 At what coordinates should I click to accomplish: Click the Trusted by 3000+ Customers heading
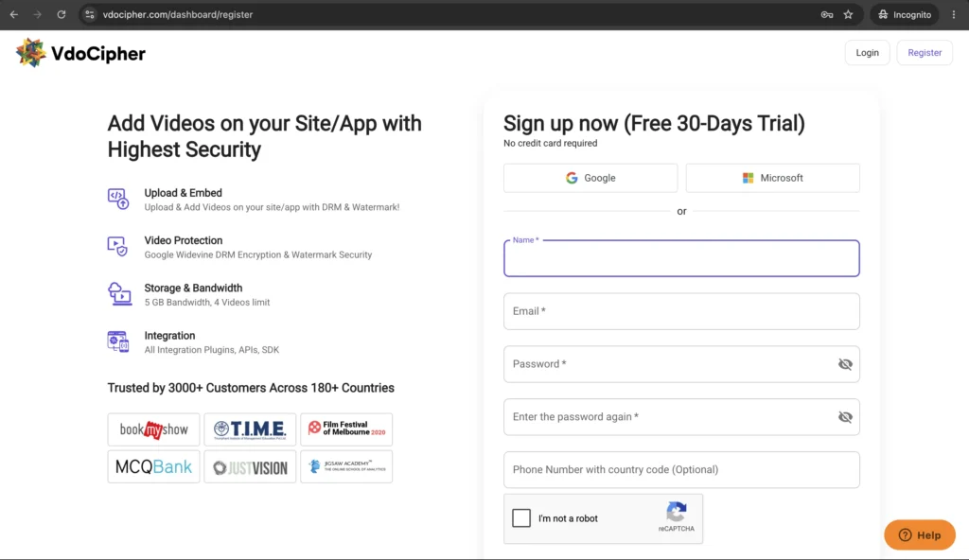point(250,388)
